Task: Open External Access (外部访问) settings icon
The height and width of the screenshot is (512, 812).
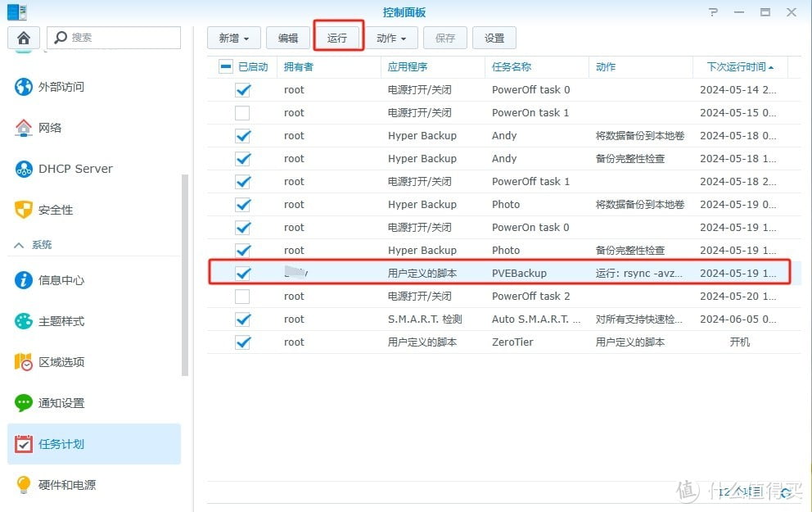Action: (x=24, y=87)
